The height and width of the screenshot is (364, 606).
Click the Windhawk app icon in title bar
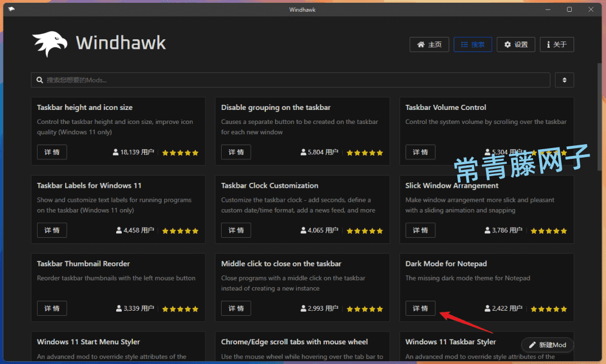(x=11, y=10)
